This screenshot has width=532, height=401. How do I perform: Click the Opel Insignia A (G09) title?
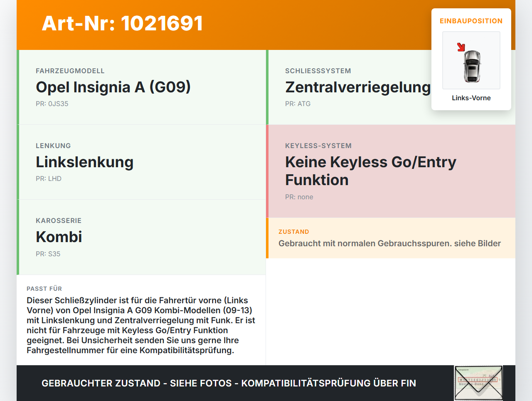click(x=113, y=87)
